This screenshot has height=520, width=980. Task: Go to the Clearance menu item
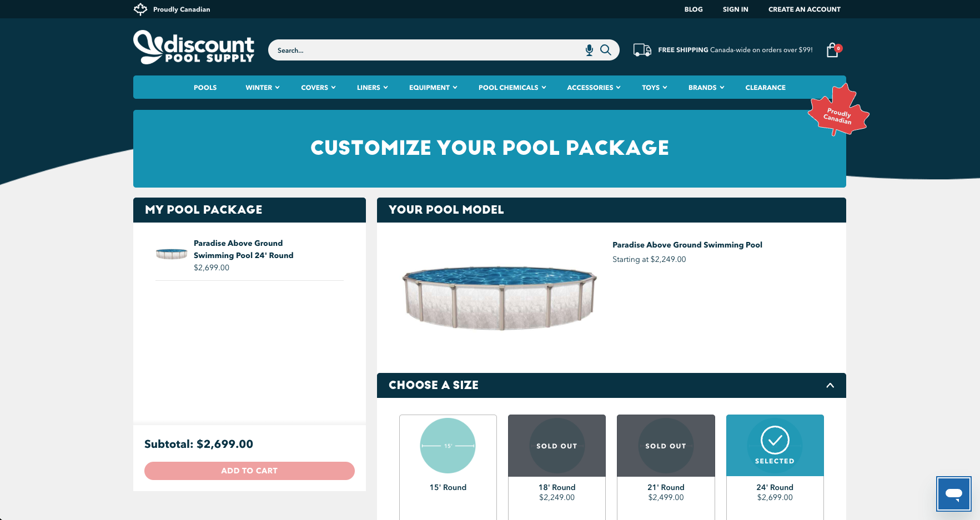(x=765, y=88)
